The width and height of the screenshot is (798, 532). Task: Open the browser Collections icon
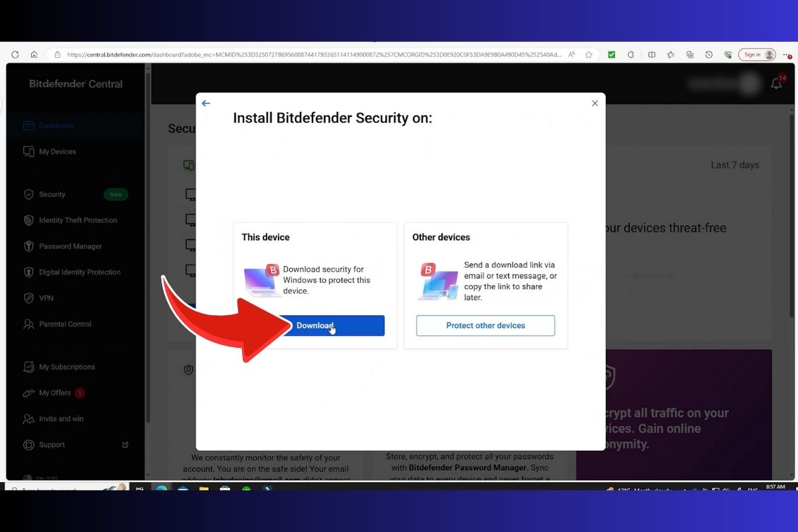click(x=690, y=55)
